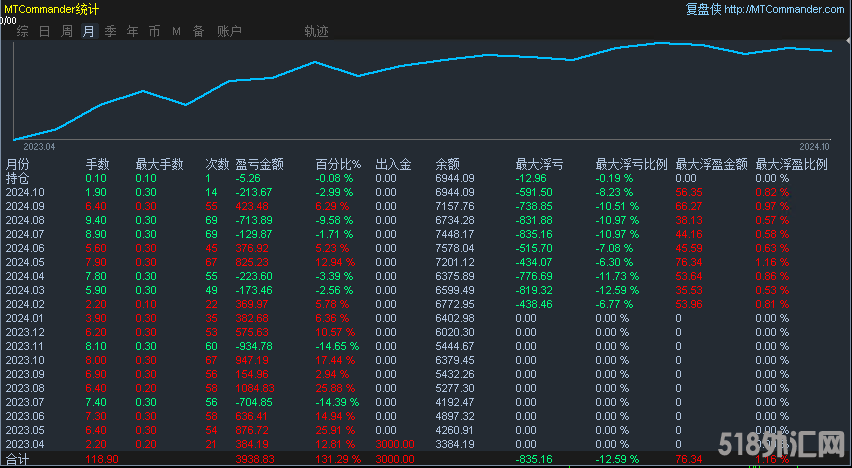Click the 2023.04 label on chart axis
Image resolution: width=852 pixels, height=468 pixels.
37,146
